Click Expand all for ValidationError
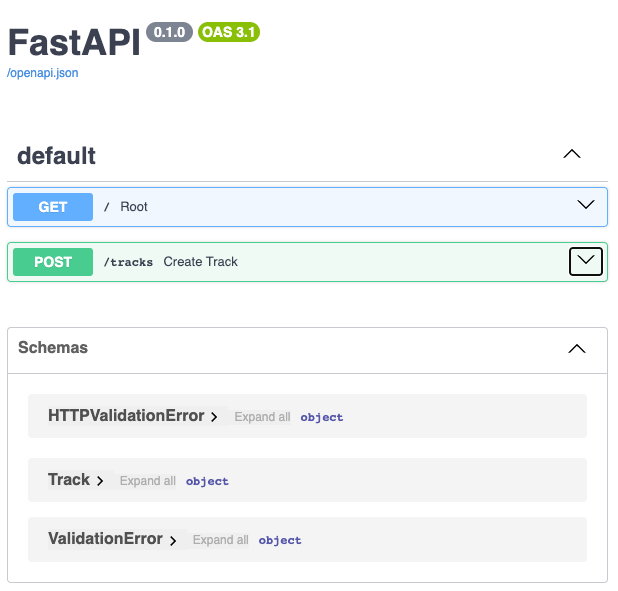Image resolution: width=618 pixels, height=591 pixels. pos(221,540)
